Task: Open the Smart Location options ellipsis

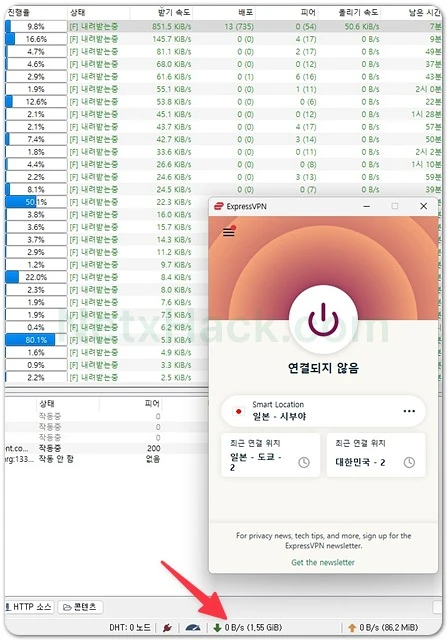Action: [x=409, y=411]
